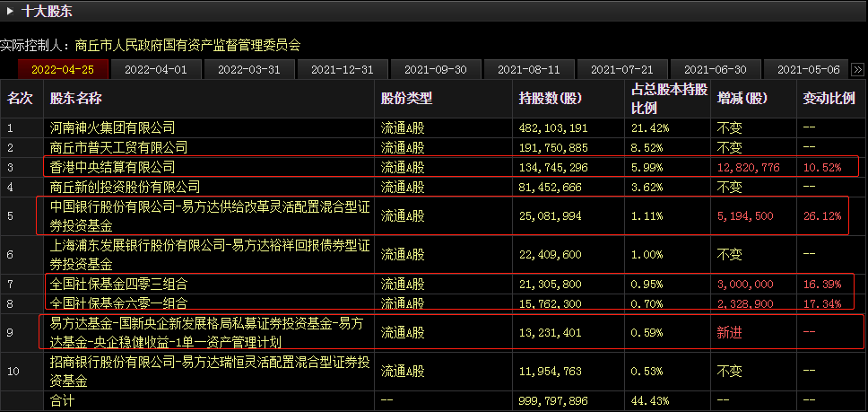Click holdings value 15,762,300

[x=551, y=303]
